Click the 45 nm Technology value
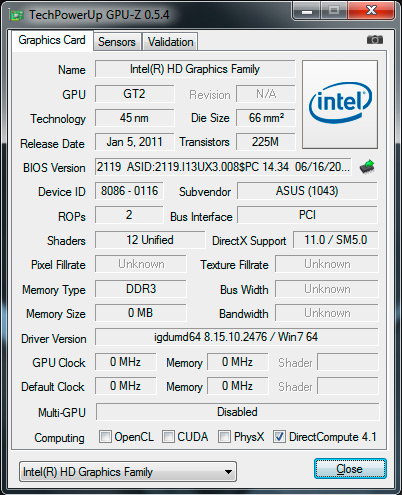 point(134,118)
